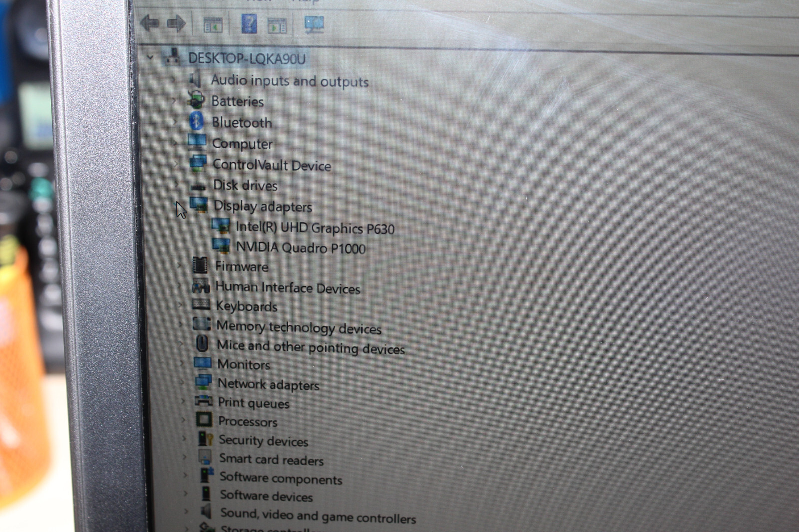Click the Audio inputs and outputs speaker icon
Viewport: 799px width, 532px height.
point(195,79)
